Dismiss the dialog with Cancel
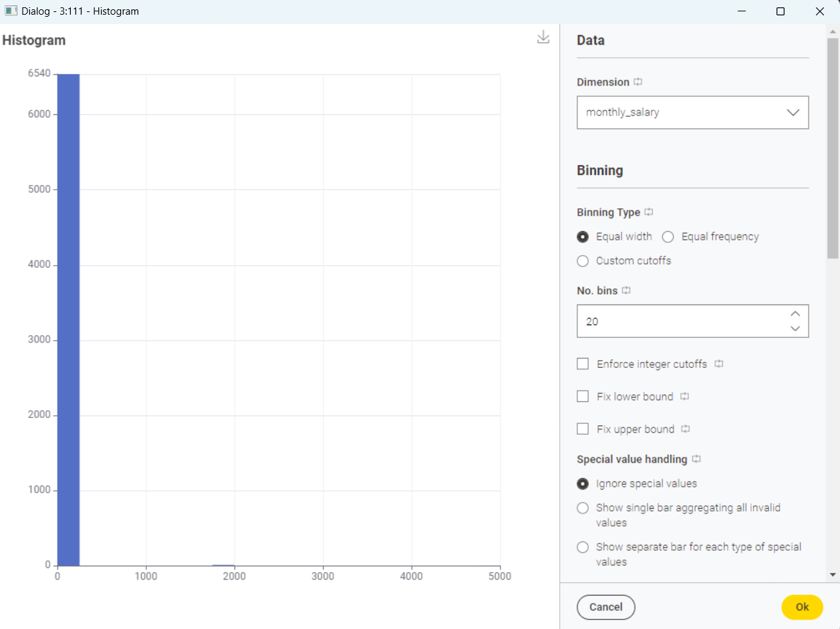Viewport: 840px width, 629px height. [605, 607]
